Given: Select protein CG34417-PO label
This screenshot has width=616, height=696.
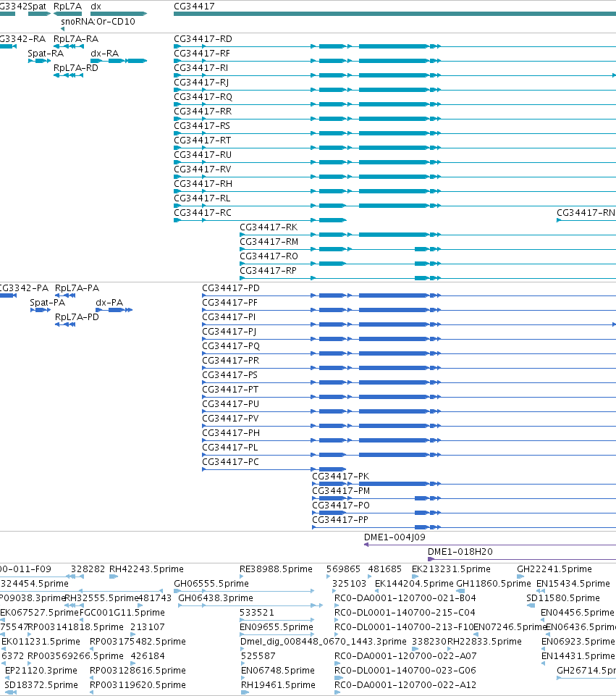Looking at the screenshot, I should [341, 505].
